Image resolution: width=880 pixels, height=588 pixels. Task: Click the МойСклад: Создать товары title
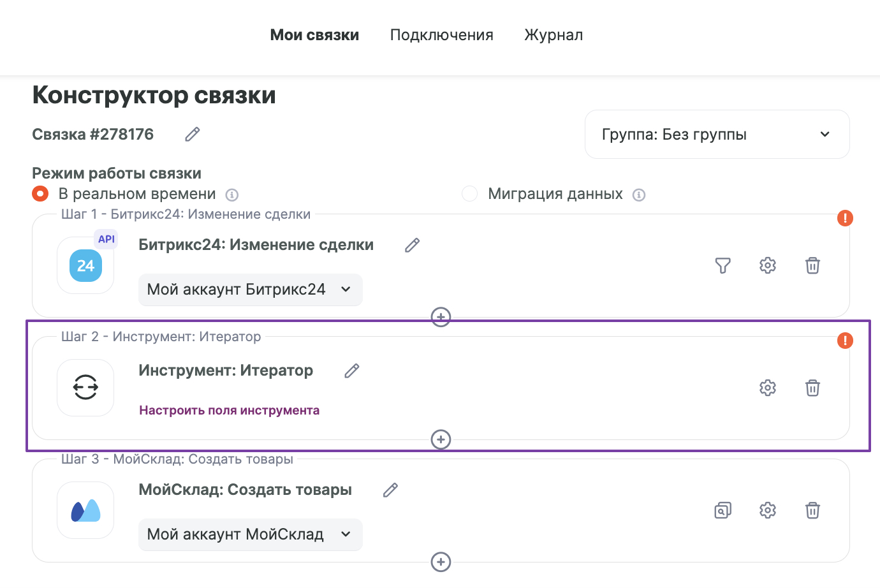(x=245, y=490)
